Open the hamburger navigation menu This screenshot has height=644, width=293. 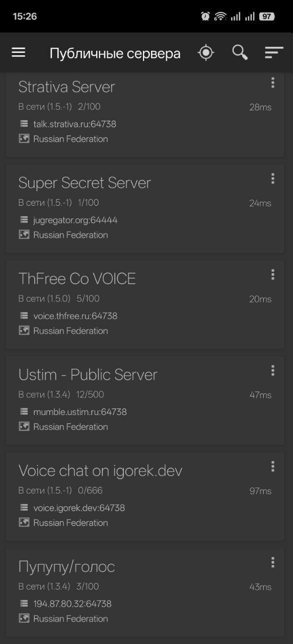tap(19, 52)
